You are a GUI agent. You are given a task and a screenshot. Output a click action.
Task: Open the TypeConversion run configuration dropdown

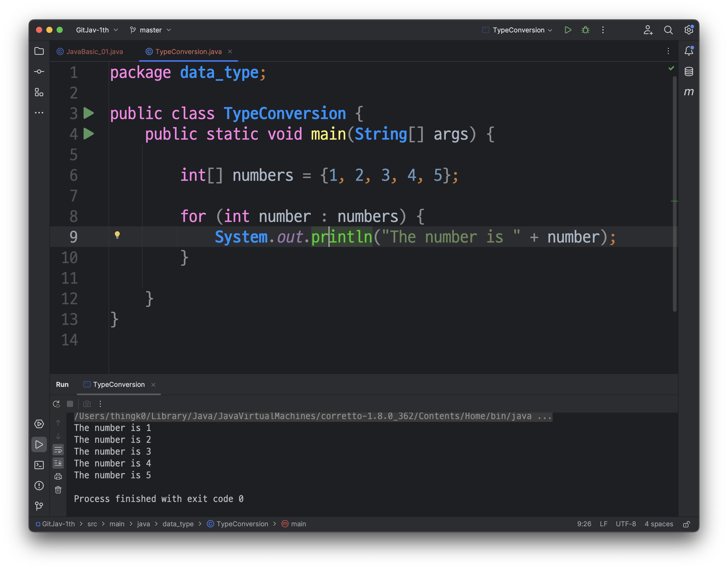pos(517,30)
